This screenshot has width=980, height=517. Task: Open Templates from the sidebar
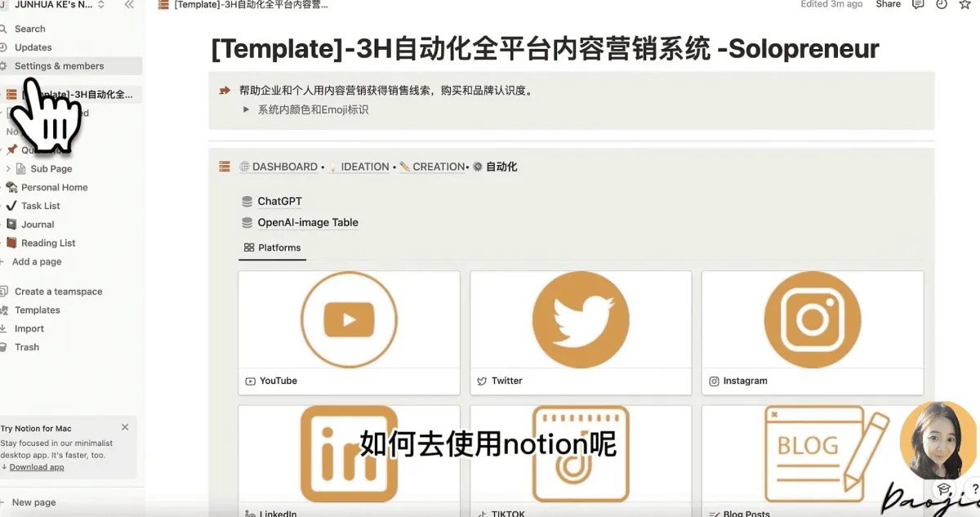[38, 310]
